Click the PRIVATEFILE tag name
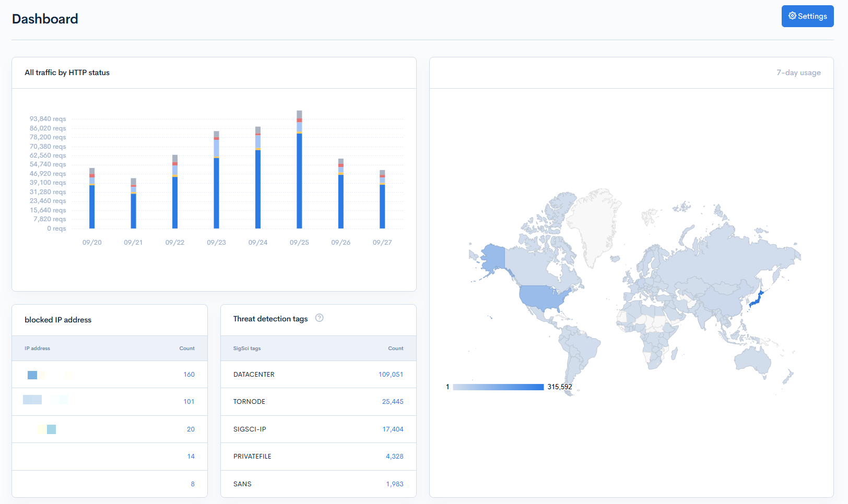 coord(252,457)
